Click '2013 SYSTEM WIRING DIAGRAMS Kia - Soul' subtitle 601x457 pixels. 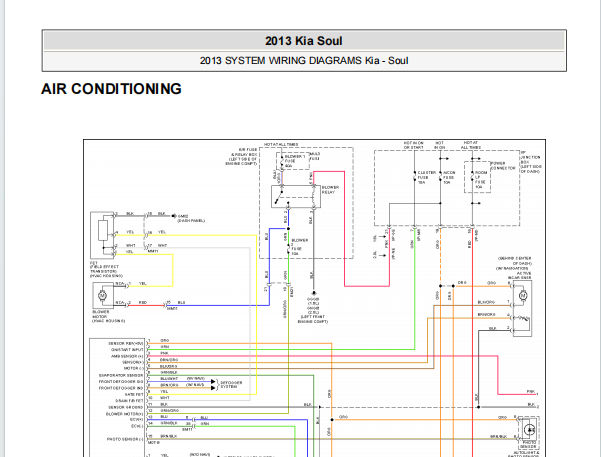(x=304, y=61)
